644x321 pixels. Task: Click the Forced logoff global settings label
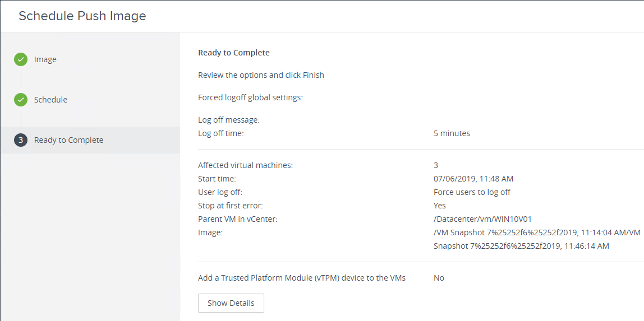coord(250,98)
